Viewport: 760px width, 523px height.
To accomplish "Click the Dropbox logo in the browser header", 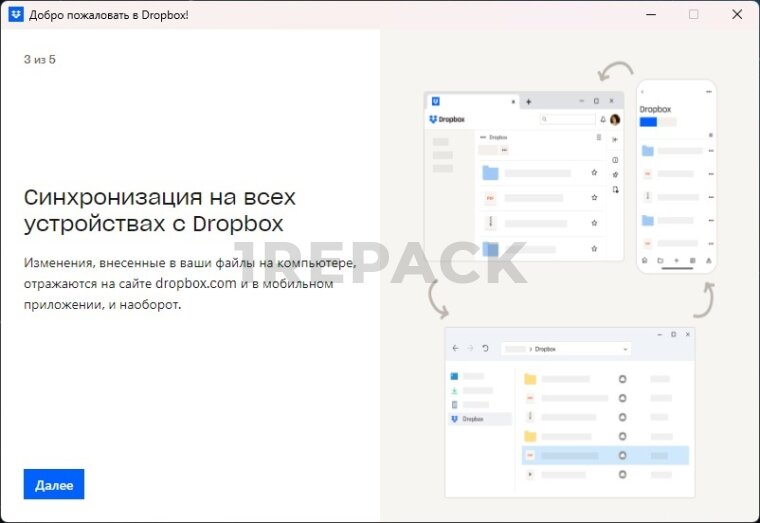I will [x=446, y=119].
